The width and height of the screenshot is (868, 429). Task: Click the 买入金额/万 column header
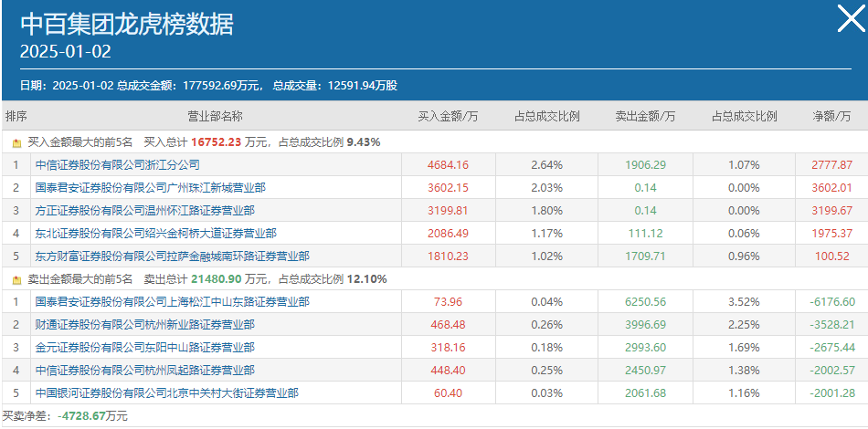448,117
